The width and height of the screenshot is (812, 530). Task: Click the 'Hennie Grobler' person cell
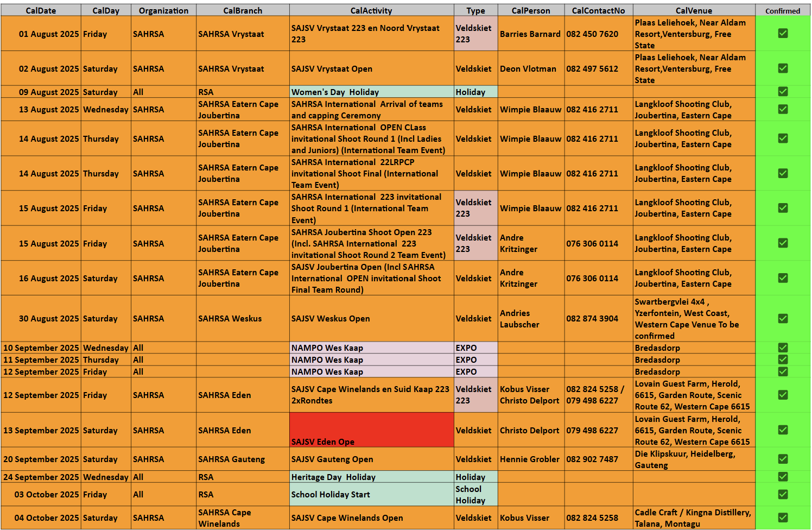pyautogui.click(x=531, y=459)
